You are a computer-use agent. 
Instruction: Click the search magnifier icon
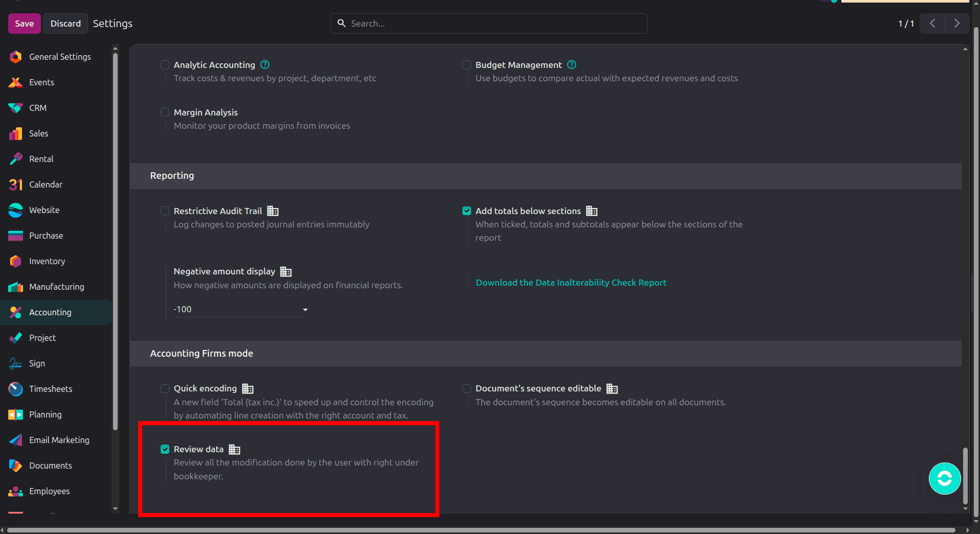[x=342, y=24]
